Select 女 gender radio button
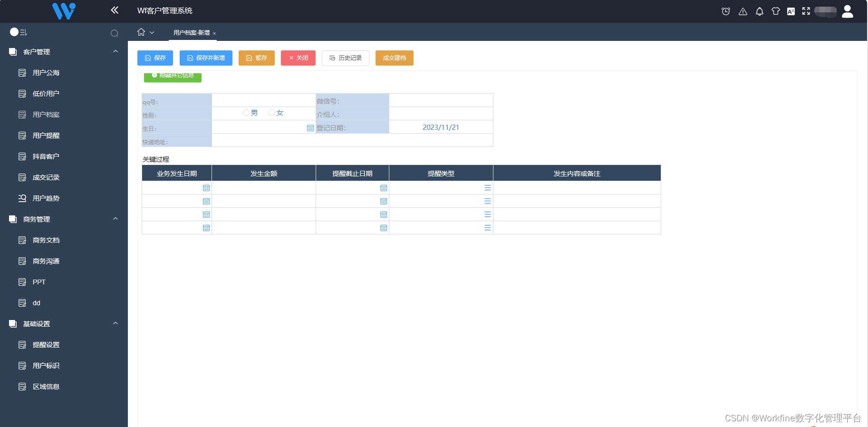 tap(272, 113)
